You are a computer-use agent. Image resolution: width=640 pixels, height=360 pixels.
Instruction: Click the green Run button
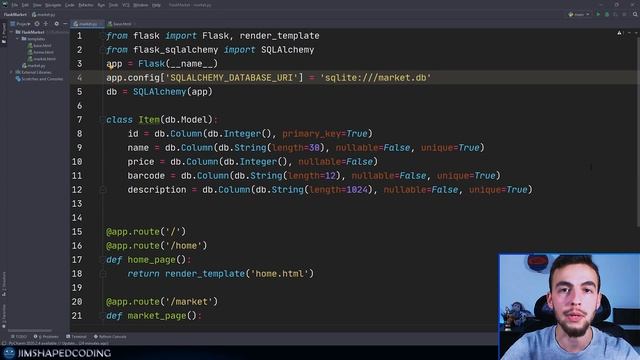[598, 15]
